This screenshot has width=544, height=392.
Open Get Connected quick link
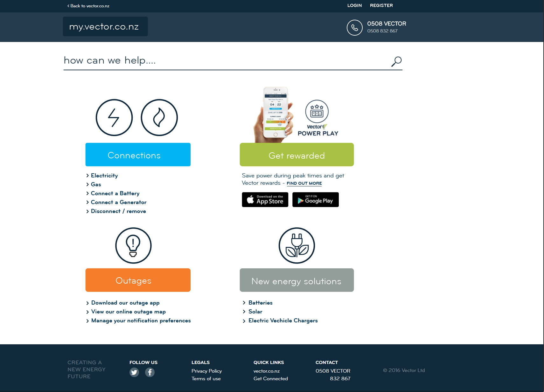click(271, 379)
